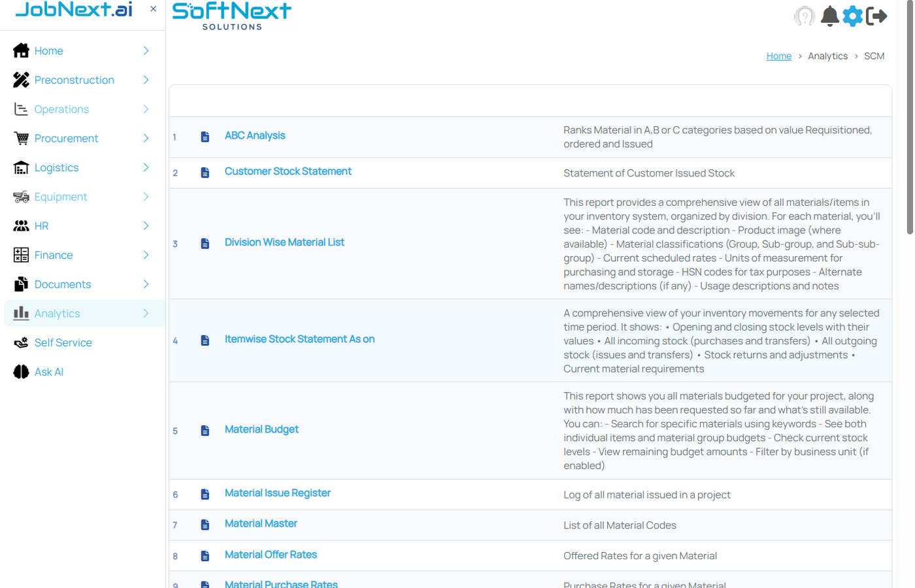Viewport: 915px width, 588px height.
Task: Select the Self Service hand icon
Action: pos(20,343)
